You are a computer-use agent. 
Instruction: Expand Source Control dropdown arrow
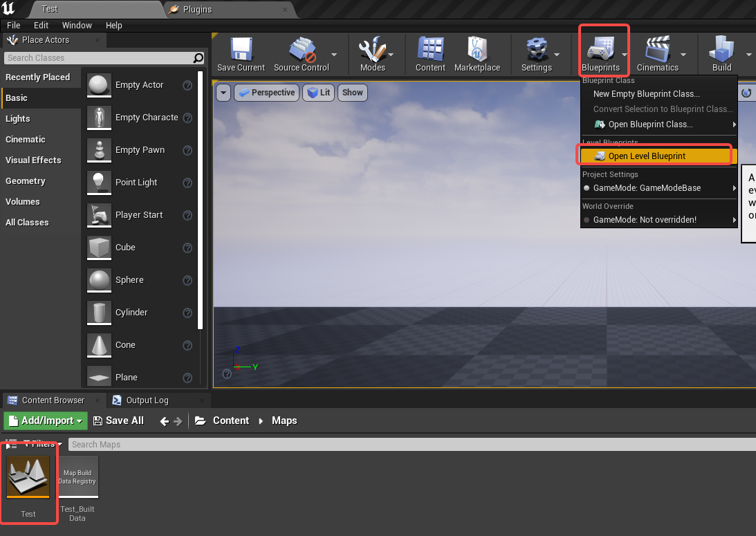pos(334,55)
